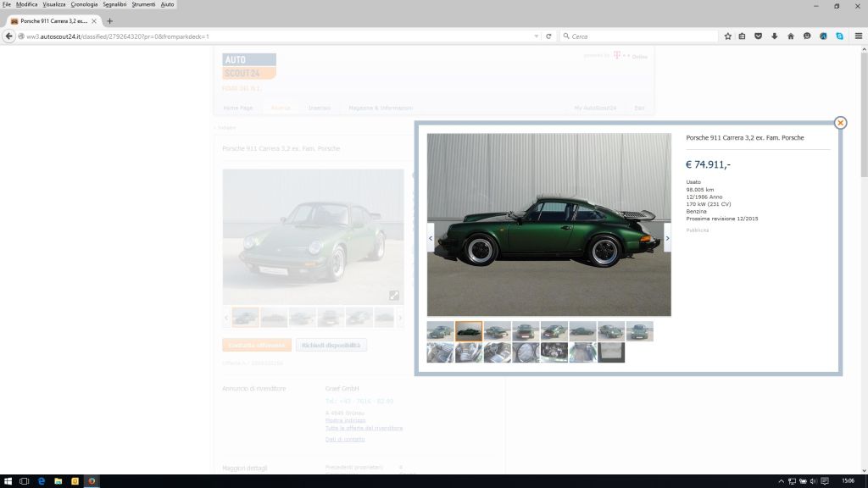Open the Strumenti menu
This screenshot has height=488, width=868.
click(143, 4)
